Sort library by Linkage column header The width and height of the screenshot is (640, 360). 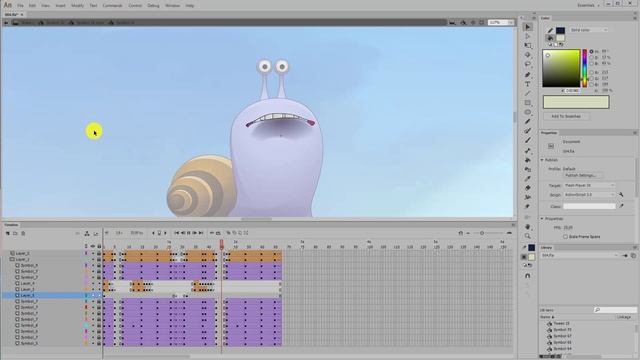click(624, 317)
